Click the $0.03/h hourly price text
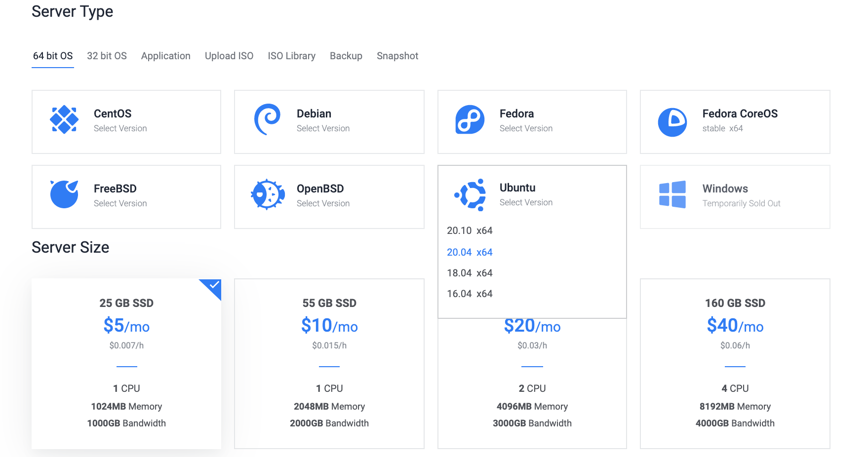This screenshot has width=868, height=457. click(x=532, y=345)
